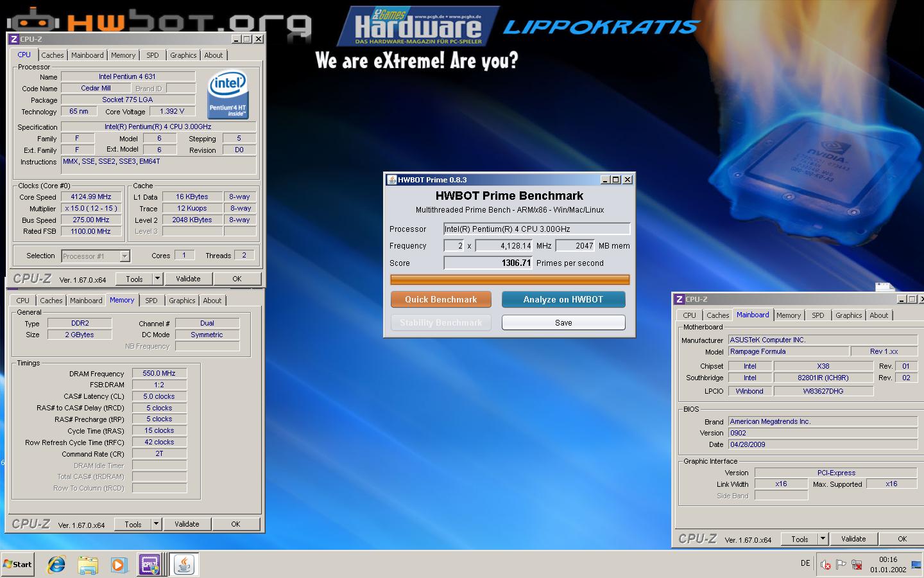Expand Tools dropdown arrow in Mainboard CPU-Z window

[823, 539]
